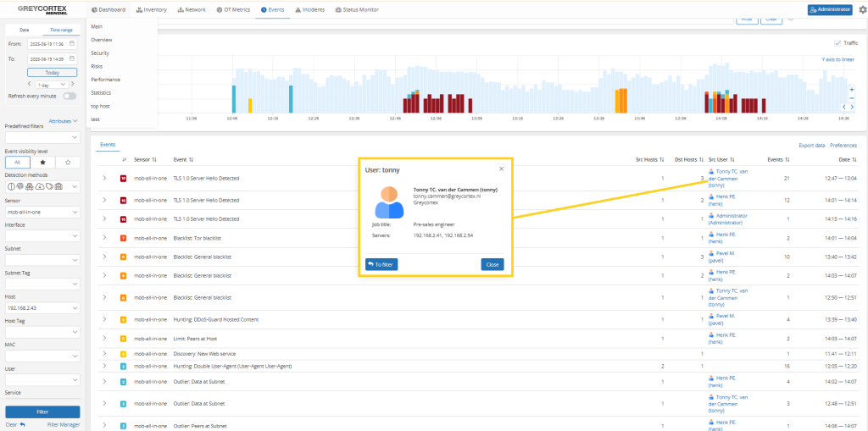Viewport: 868px width, 431px height.
Task: Switch to the Incidents tab
Action: pyautogui.click(x=311, y=10)
